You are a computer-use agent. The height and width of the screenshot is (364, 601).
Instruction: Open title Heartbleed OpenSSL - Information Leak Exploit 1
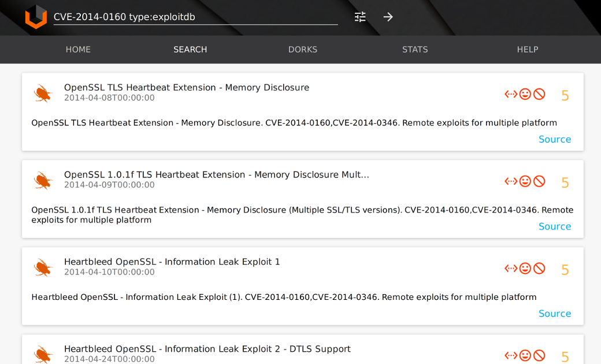point(172,262)
